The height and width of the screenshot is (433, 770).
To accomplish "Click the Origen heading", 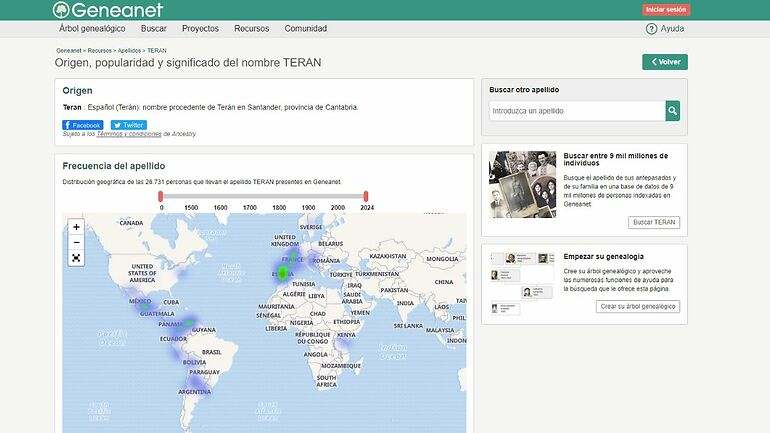I will click(x=77, y=90).
